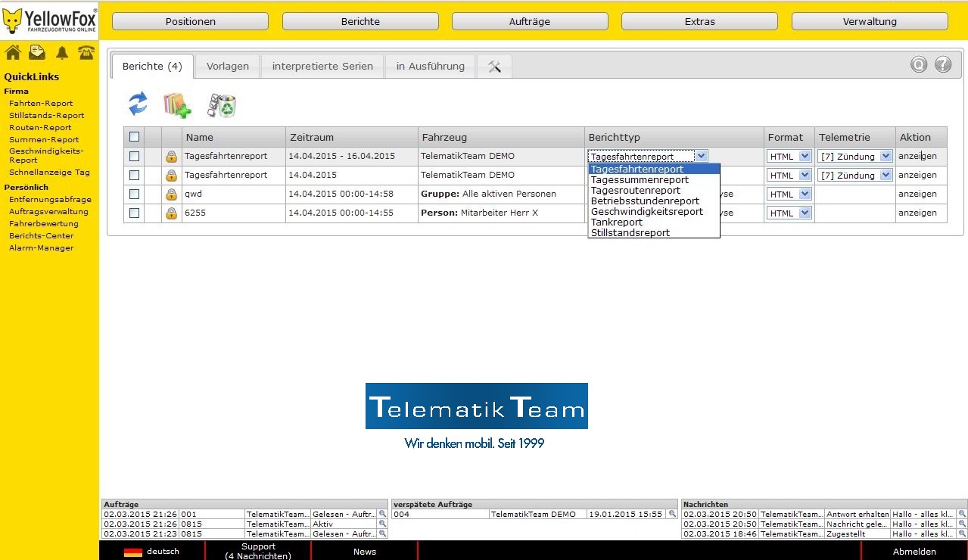This screenshot has height=560, width=968.
Task: Refresh the report list with blue arrows
Action: [x=139, y=104]
